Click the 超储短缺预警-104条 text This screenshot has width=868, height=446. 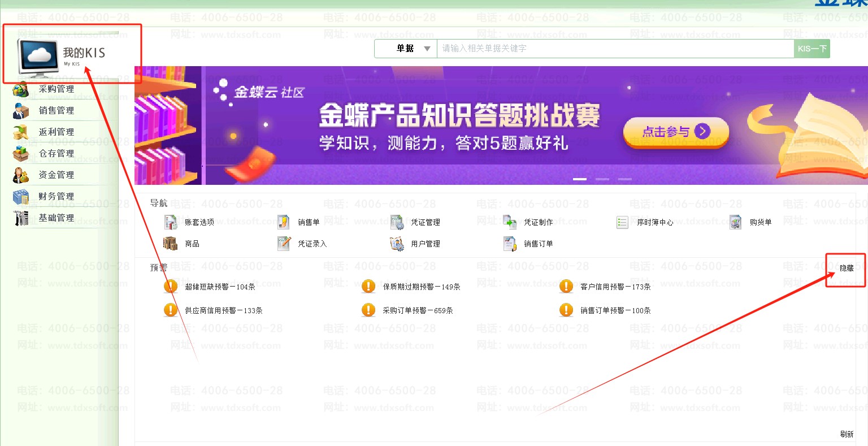point(220,287)
